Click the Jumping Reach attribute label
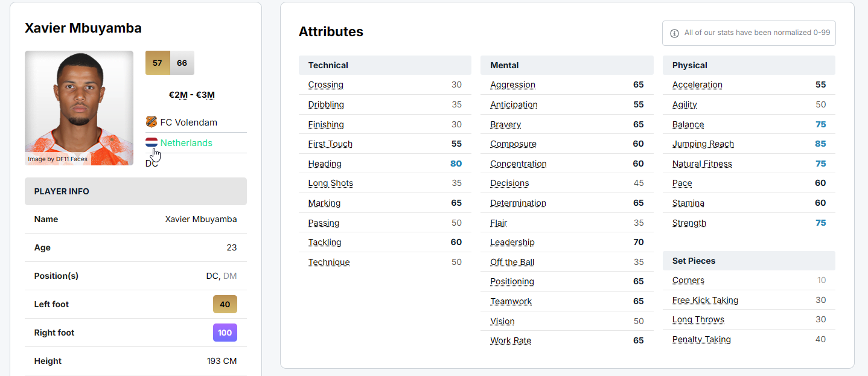 703,144
